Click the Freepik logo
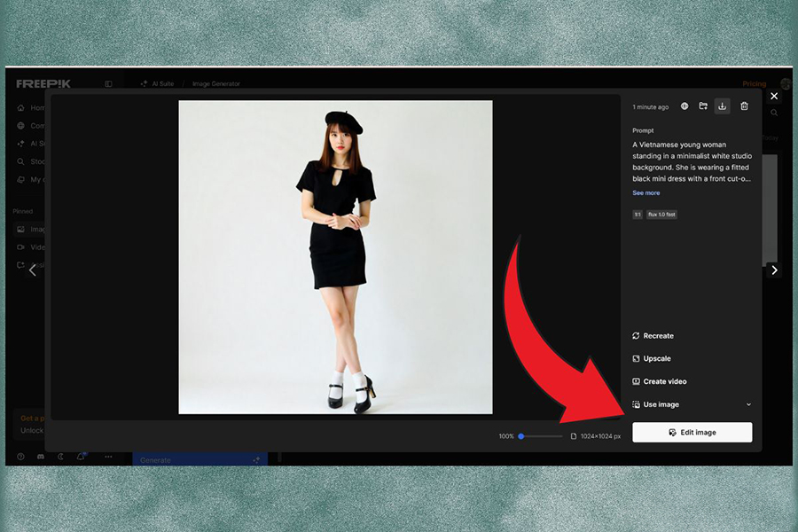This screenshot has width=798, height=532. (x=43, y=83)
